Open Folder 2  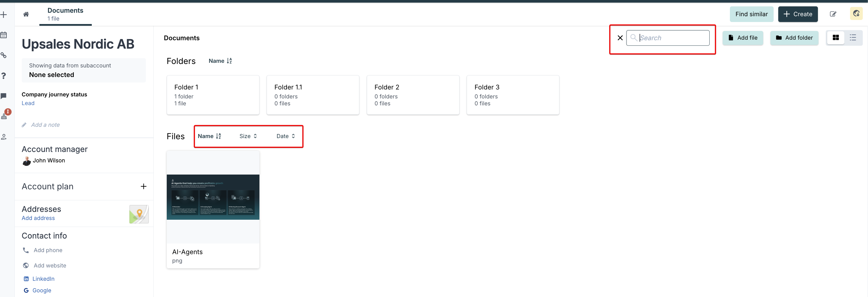413,95
